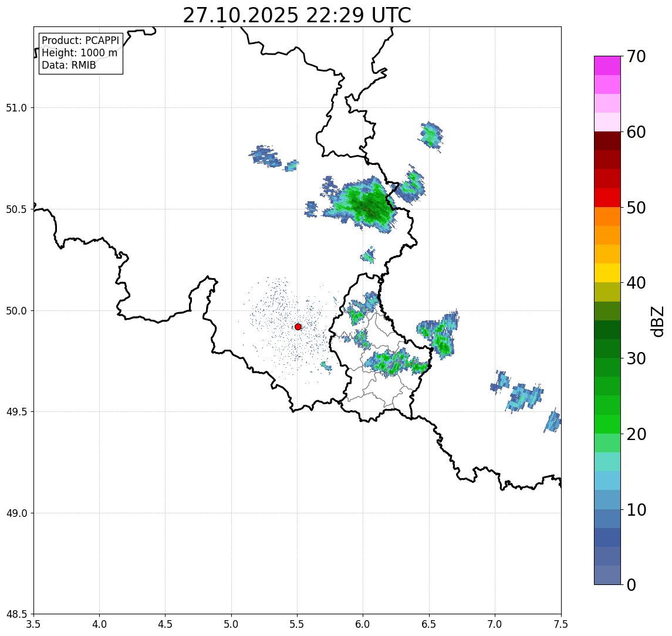Click the colorbar tick label '70'
The height and width of the screenshot is (636, 672).
[x=636, y=56]
